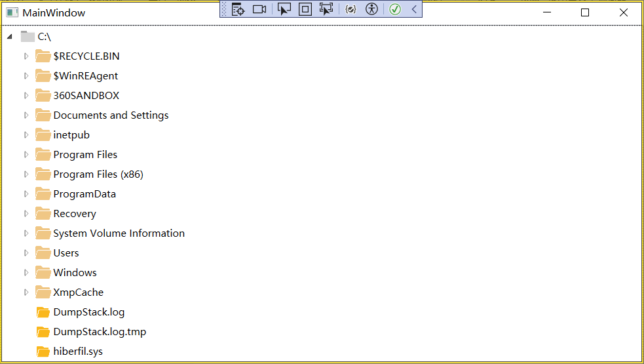Viewport: 644px width, 364px height.
Task: Click the camera icon in debug toolbar
Action: [259, 9]
